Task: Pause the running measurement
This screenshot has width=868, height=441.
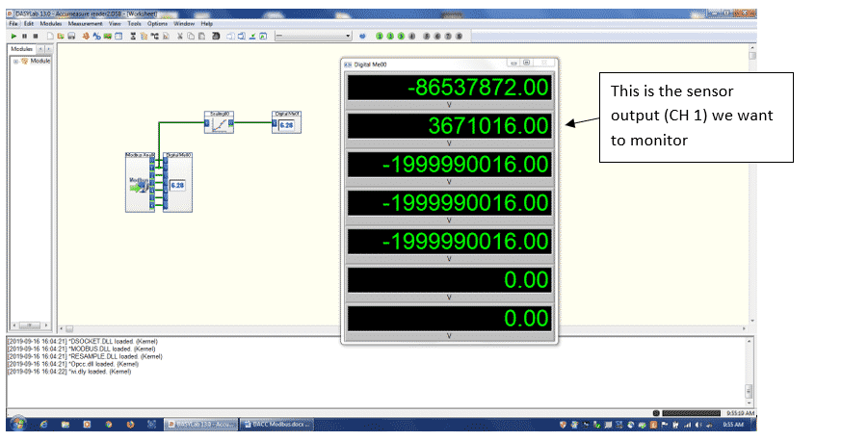Action: click(24, 36)
